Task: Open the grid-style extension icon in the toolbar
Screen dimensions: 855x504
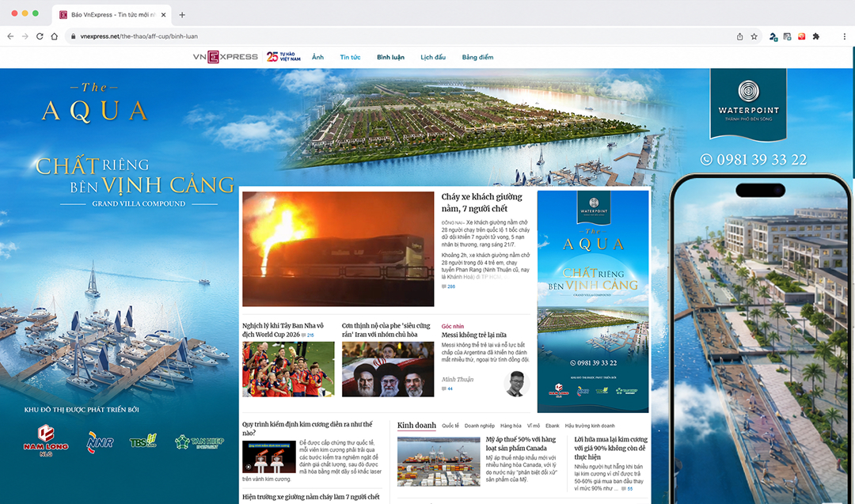Action: (x=788, y=36)
